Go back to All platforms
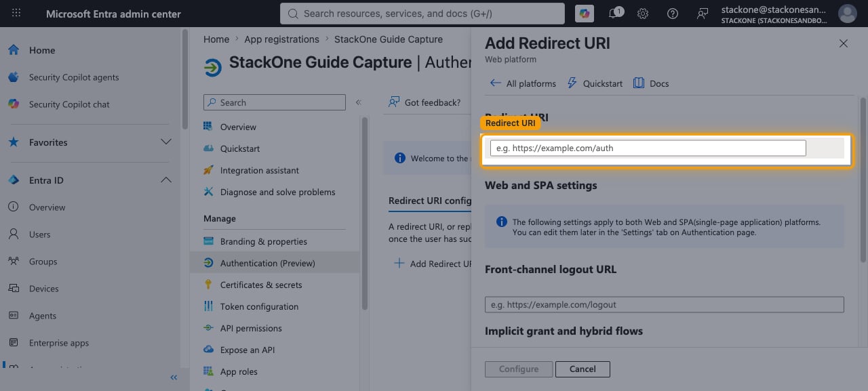Screen dimensions: 868x391 [522, 83]
